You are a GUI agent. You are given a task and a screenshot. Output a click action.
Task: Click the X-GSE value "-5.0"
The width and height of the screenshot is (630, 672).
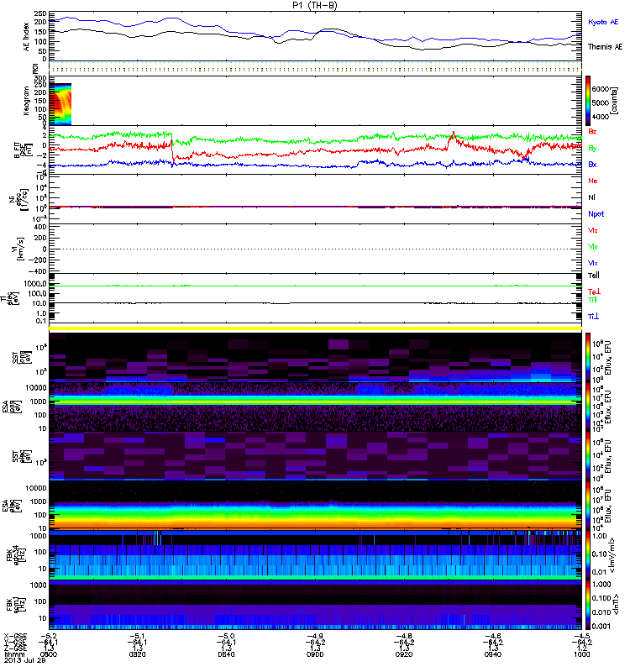(x=226, y=636)
